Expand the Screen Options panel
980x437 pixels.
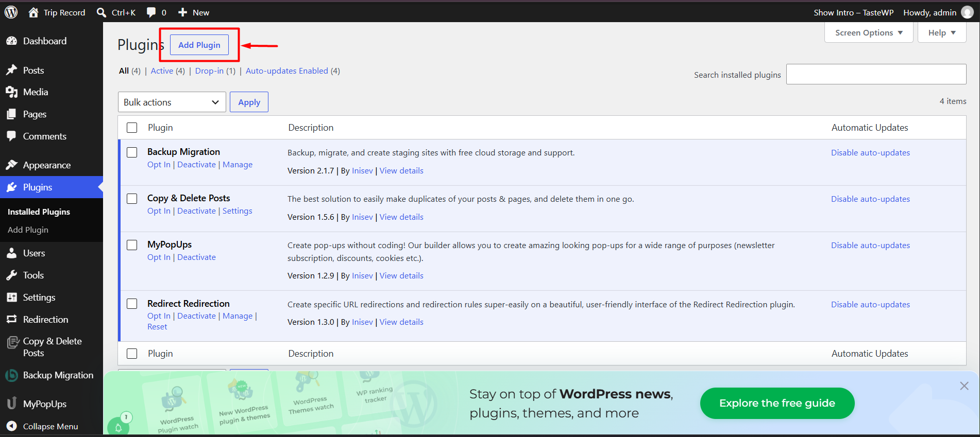tap(869, 33)
